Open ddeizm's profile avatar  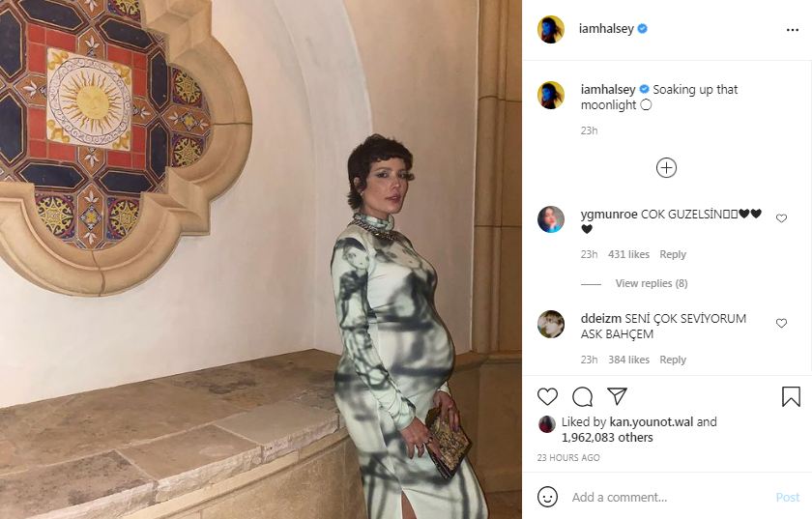551,324
